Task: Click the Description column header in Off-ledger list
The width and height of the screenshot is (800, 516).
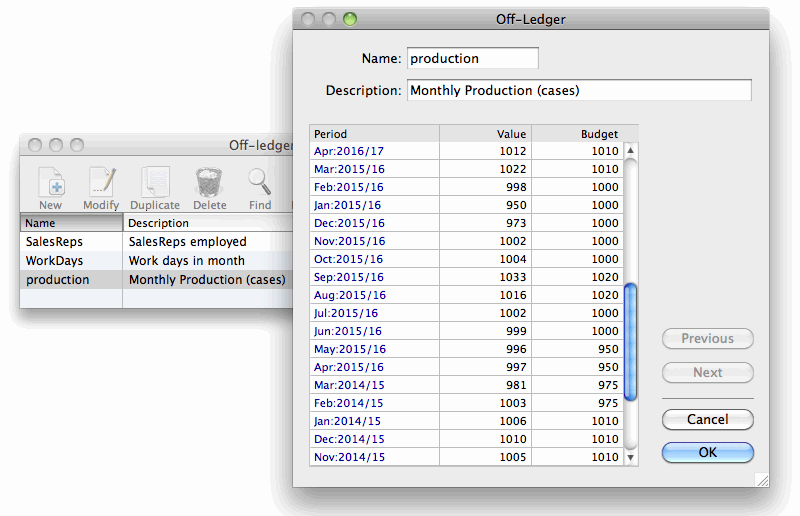Action: [208, 223]
